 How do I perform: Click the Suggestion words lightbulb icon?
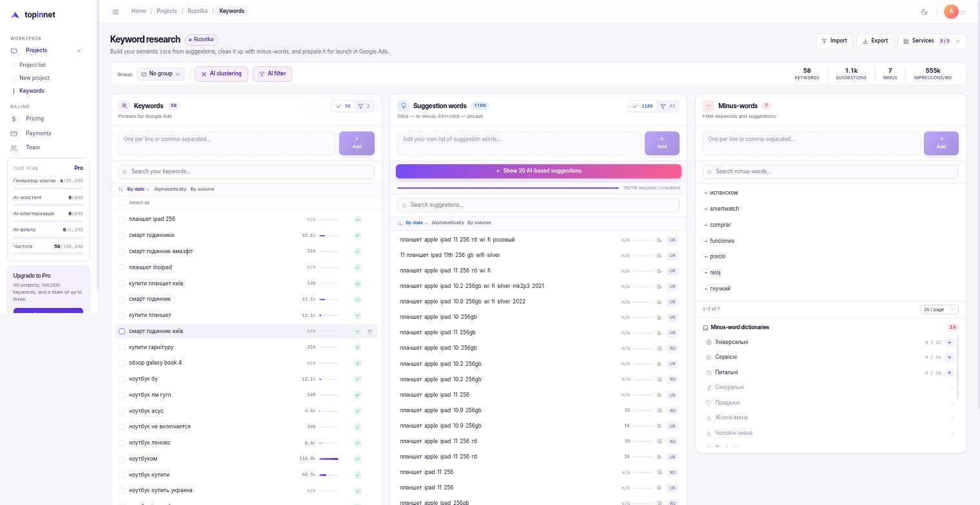point(404,106)
